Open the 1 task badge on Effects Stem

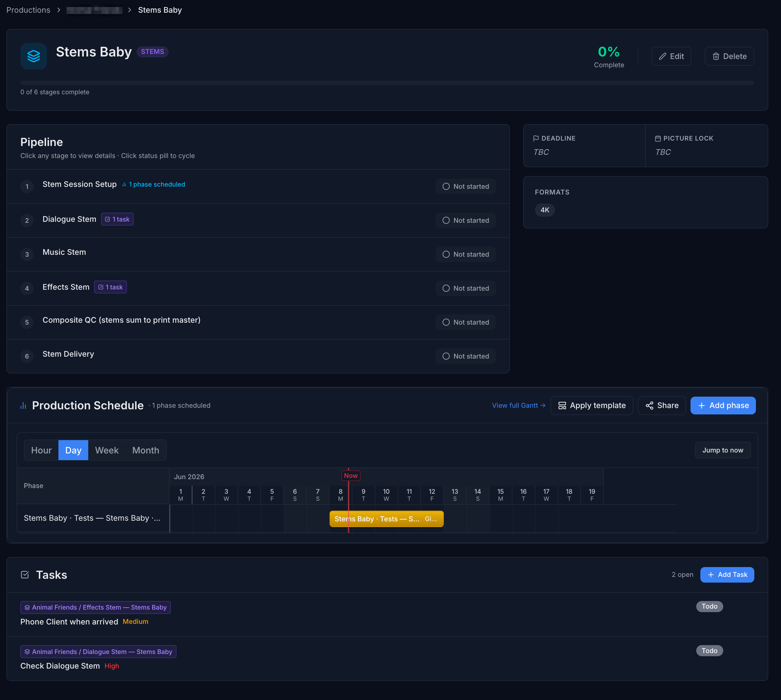click(x=110, y=287)
